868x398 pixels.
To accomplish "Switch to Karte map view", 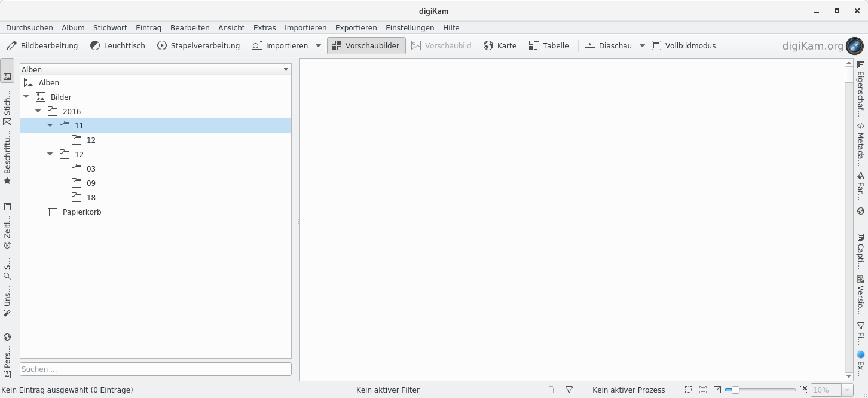I will [500, 45].
